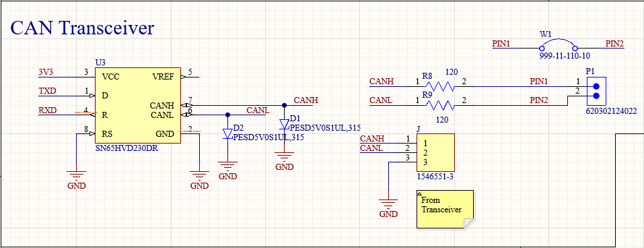Viewport: 644px width, 248px height.
Task: Select the From Transceiver sticky note
Action: [445, 209]
